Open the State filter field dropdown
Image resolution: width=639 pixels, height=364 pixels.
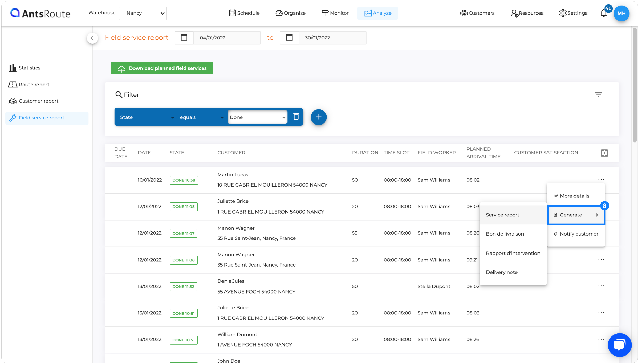coord(147,117)
